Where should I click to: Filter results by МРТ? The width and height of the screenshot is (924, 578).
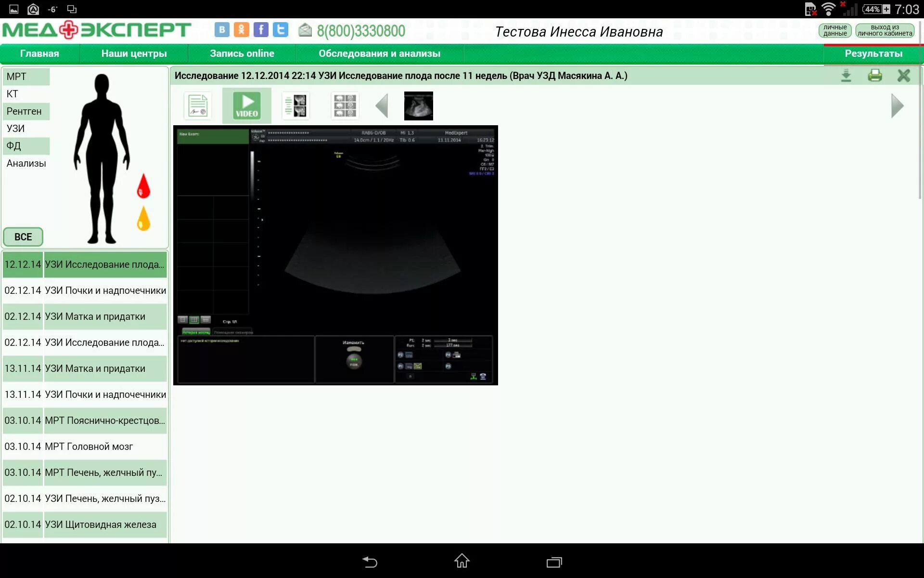[26, 77]
